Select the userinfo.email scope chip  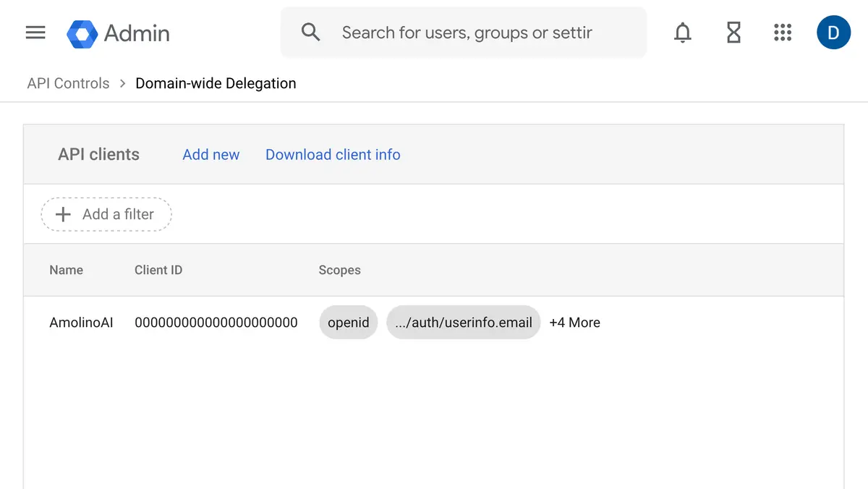click(463, 323)
